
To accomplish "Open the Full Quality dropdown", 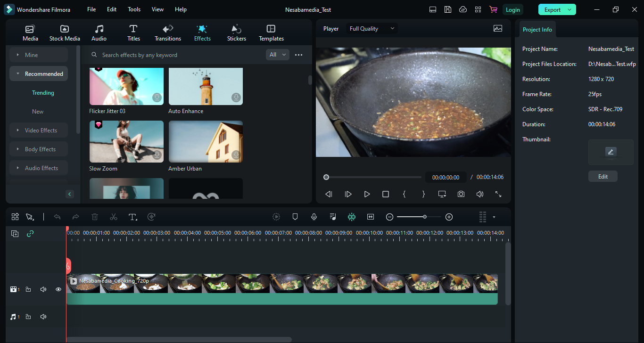I will (x=372, y=29).
